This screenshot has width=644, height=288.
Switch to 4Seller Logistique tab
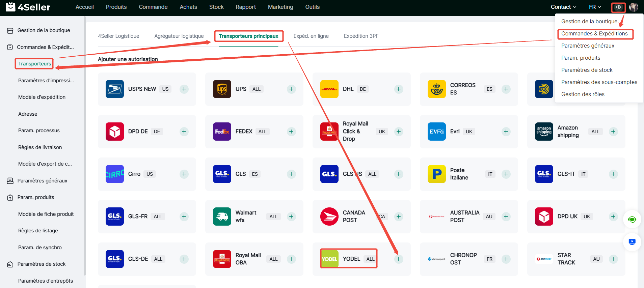118,36
